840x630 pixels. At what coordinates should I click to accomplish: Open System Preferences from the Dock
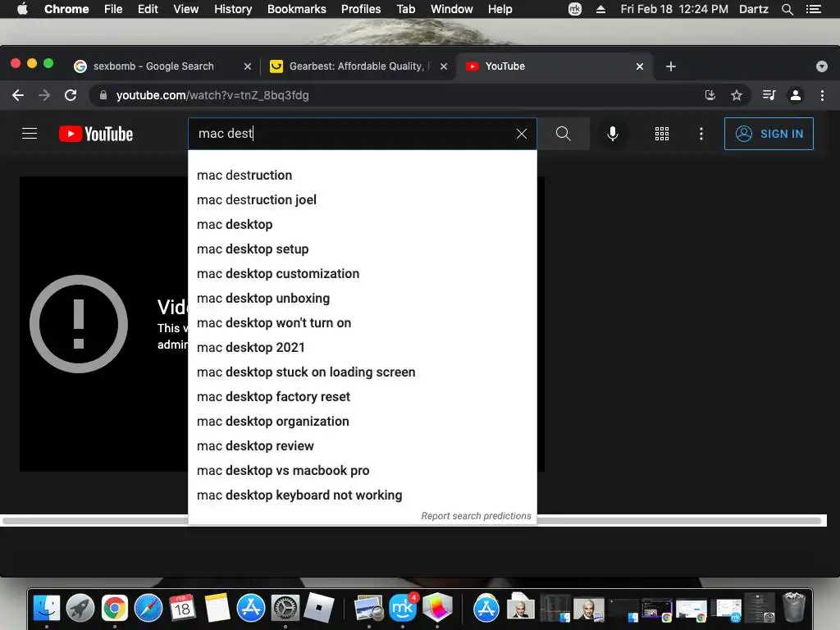285,608
